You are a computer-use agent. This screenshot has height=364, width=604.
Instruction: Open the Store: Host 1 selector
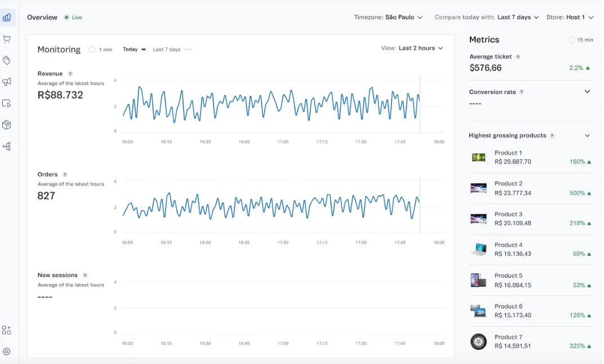[570, 17]
